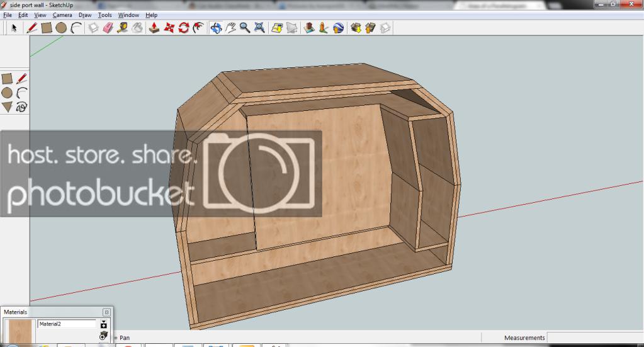Open the File menu
This screenshot has width=644, height=347.
tap(8, 14)
